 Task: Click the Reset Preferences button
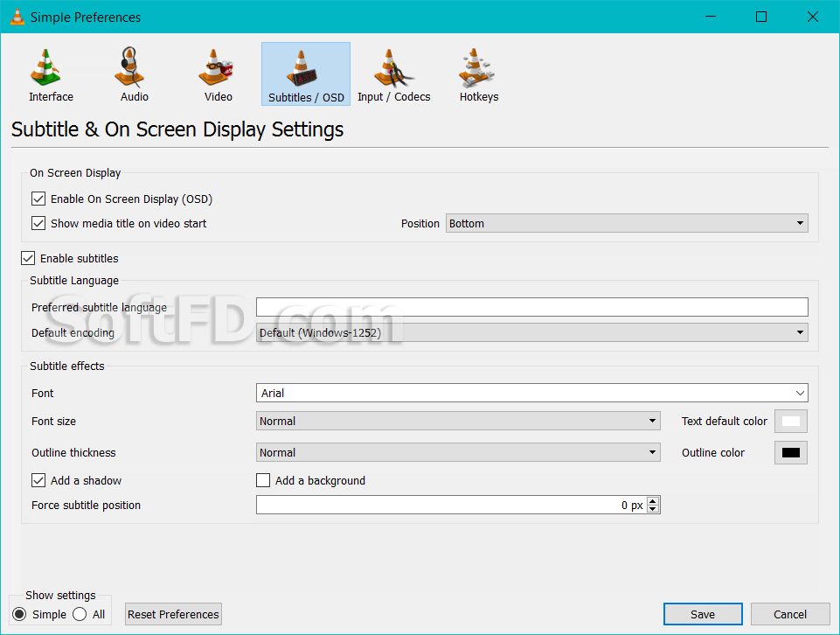tap(174, 614)
